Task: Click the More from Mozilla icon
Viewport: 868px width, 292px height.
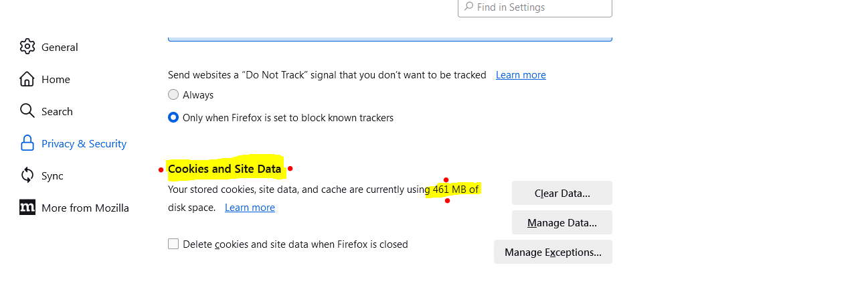Action: [x=27, y=208]
